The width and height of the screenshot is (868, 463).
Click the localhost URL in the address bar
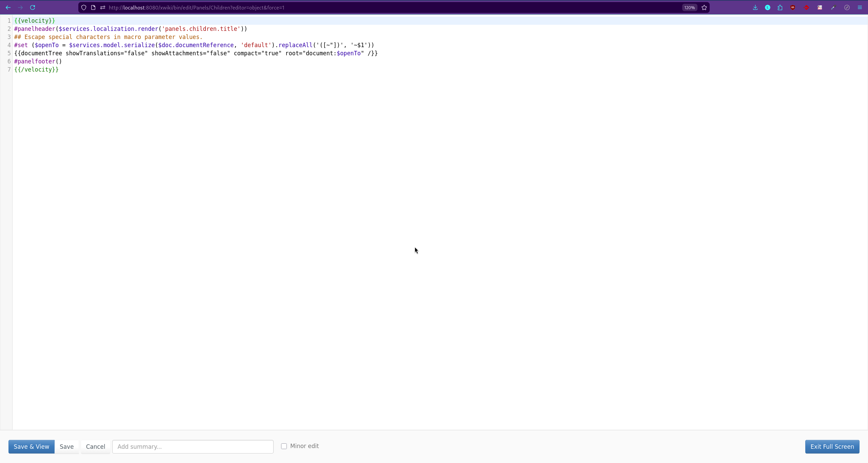197,7
